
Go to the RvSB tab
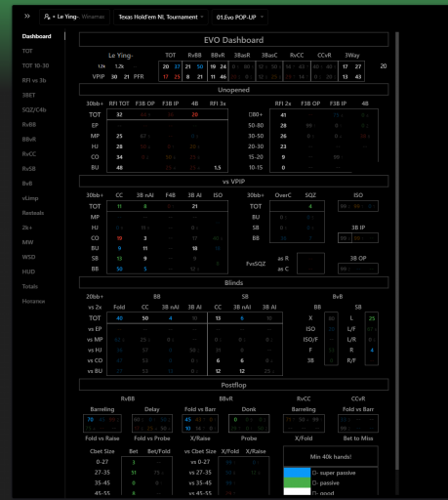[28, 168]
